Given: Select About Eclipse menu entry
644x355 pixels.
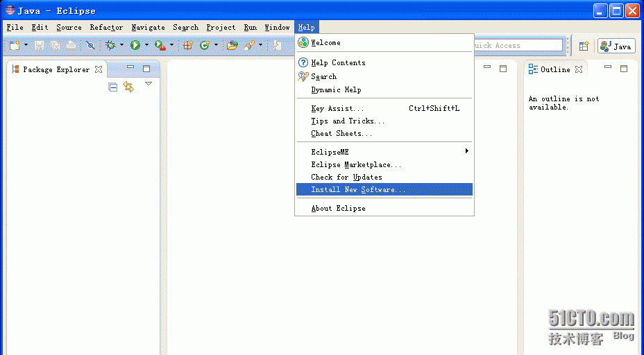Looking at the screenshot, I should point(384,208).
